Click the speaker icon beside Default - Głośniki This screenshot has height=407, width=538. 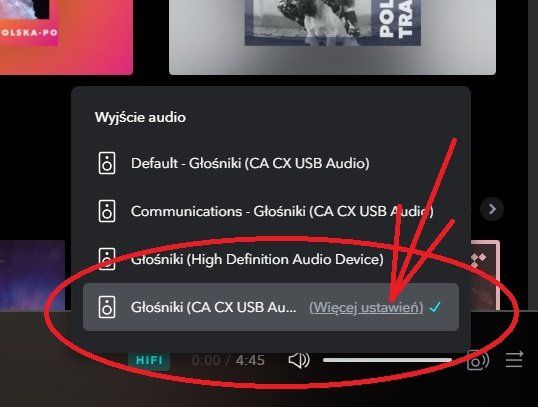click(x=107, y=163)
